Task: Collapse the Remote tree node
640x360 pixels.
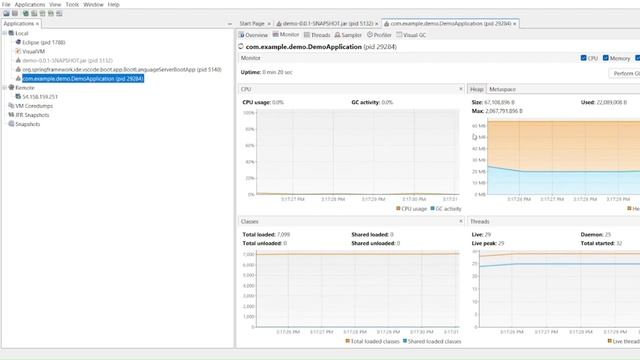Action: [4, 87]
